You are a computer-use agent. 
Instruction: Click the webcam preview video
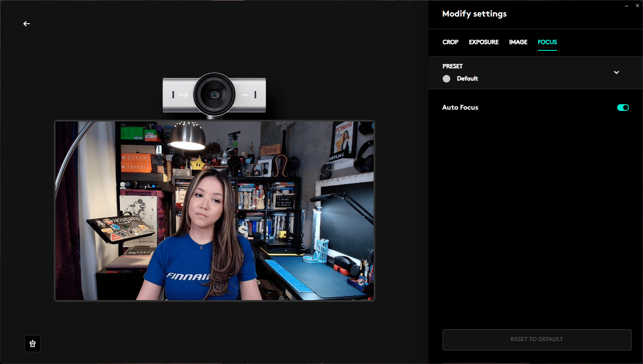coord(214,211)
